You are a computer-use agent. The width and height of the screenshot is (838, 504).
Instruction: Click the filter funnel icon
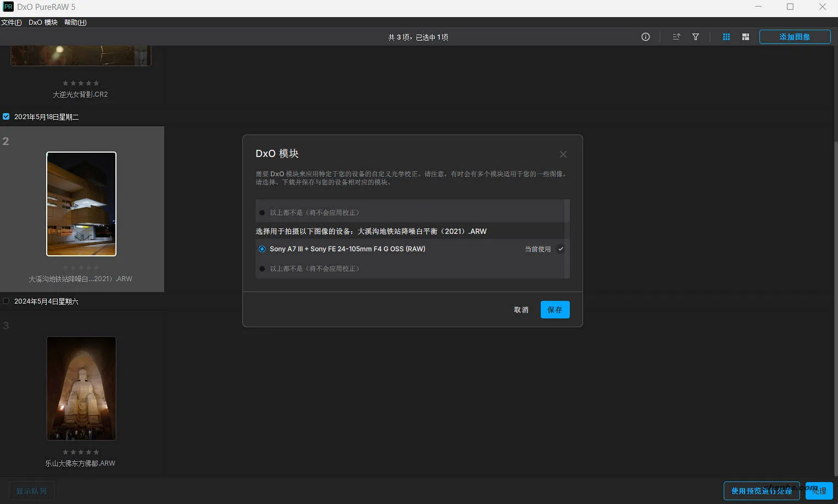point(695,37)
